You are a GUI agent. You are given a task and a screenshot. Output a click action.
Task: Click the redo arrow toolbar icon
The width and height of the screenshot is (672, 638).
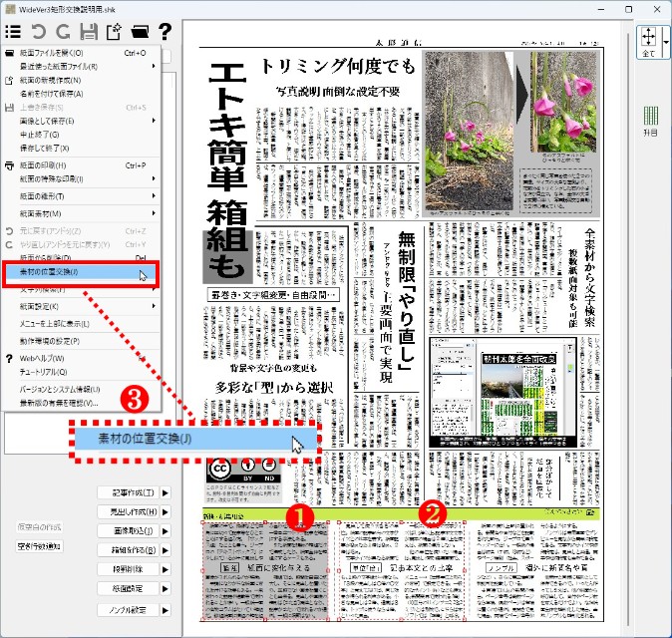click(x=64, y=32)
